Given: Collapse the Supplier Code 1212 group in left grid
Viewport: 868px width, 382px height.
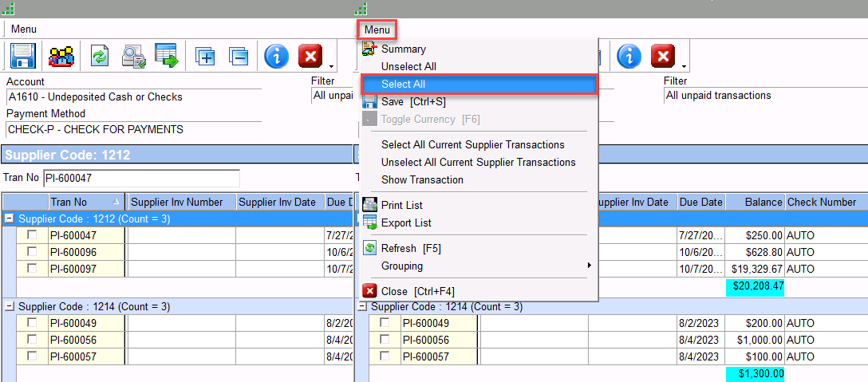Looking at the screenshot, I should coord(10,219).
